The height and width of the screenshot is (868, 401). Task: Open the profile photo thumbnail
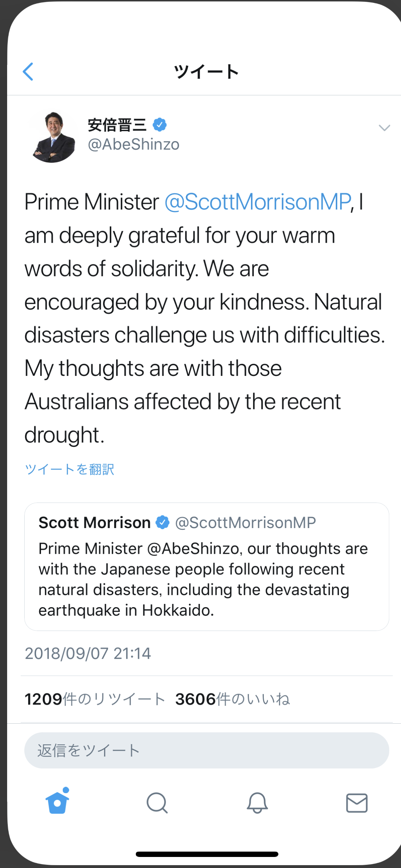tap(54, 137)
